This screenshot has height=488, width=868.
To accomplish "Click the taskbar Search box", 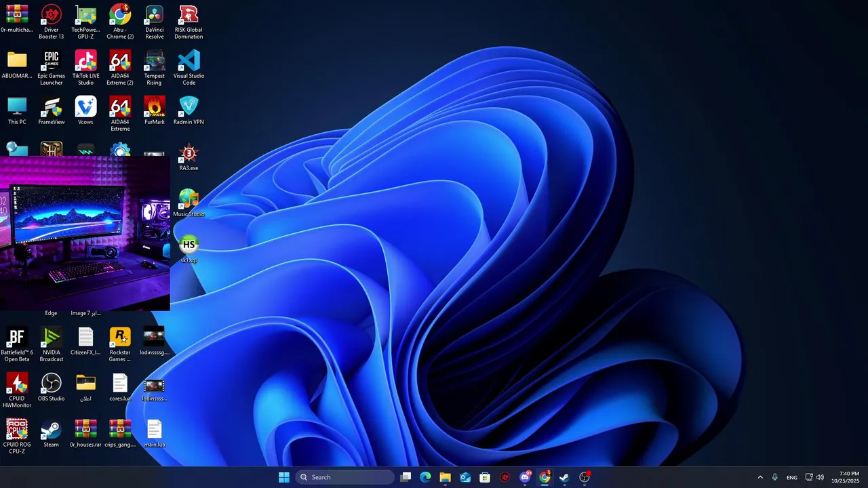I will pos(345,477).
